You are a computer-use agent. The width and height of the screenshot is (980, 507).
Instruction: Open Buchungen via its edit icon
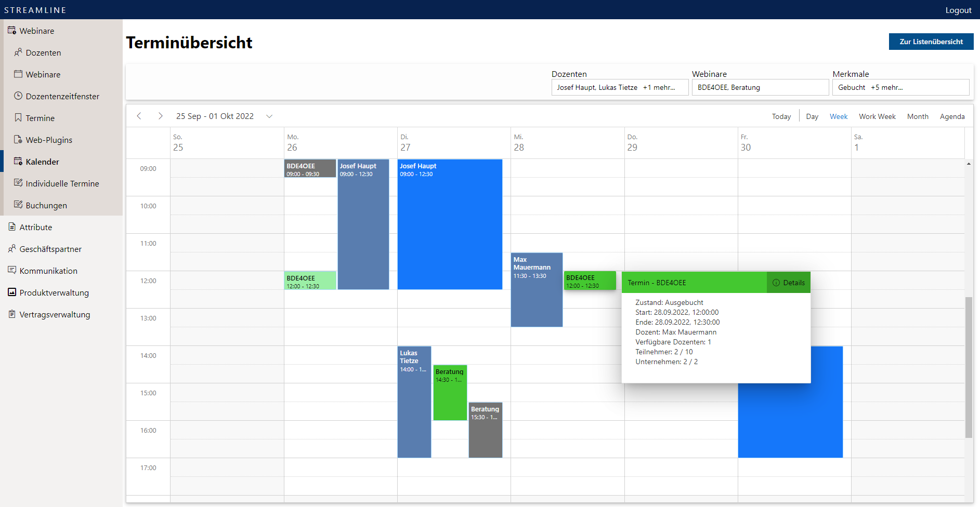tap(18, 205)
